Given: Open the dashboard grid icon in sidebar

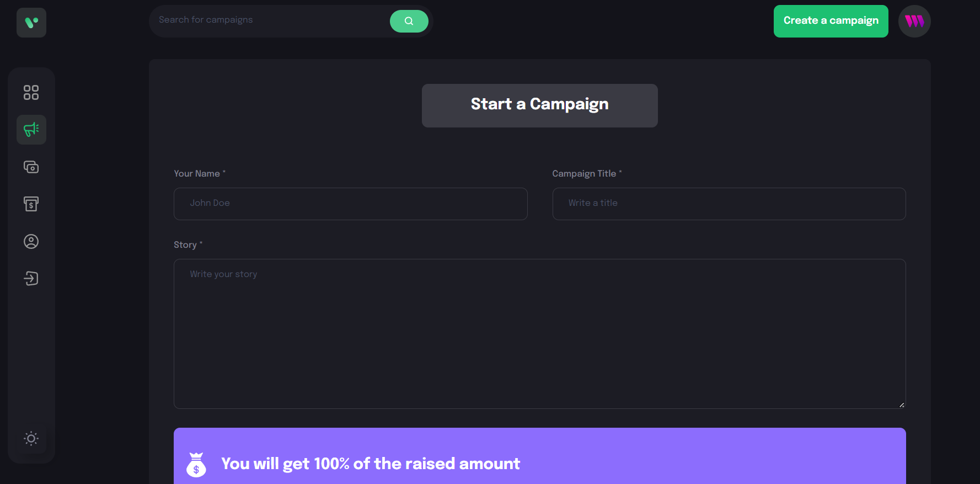Looking at the screenshot, I should 31,92.
